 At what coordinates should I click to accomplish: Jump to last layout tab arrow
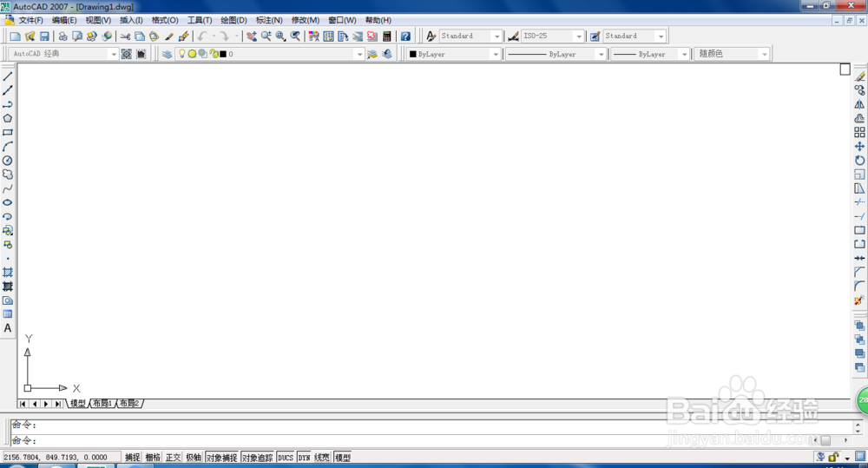click(x=57, y=404)
